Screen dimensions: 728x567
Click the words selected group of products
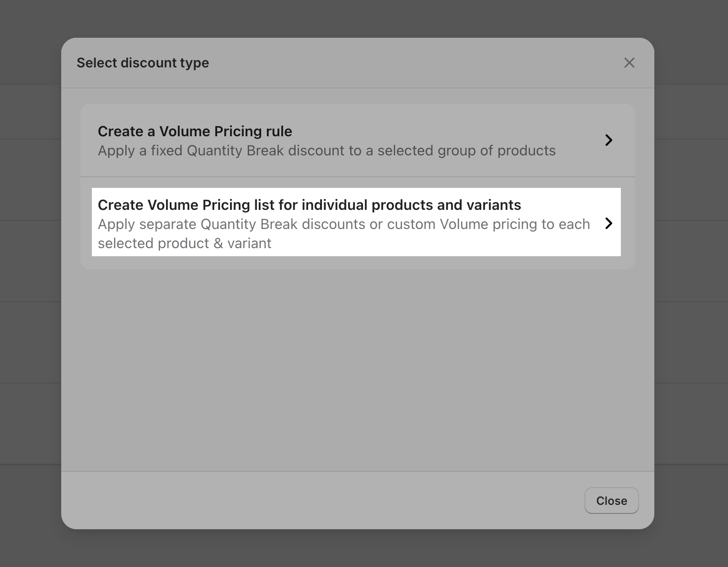click(466, 151)
